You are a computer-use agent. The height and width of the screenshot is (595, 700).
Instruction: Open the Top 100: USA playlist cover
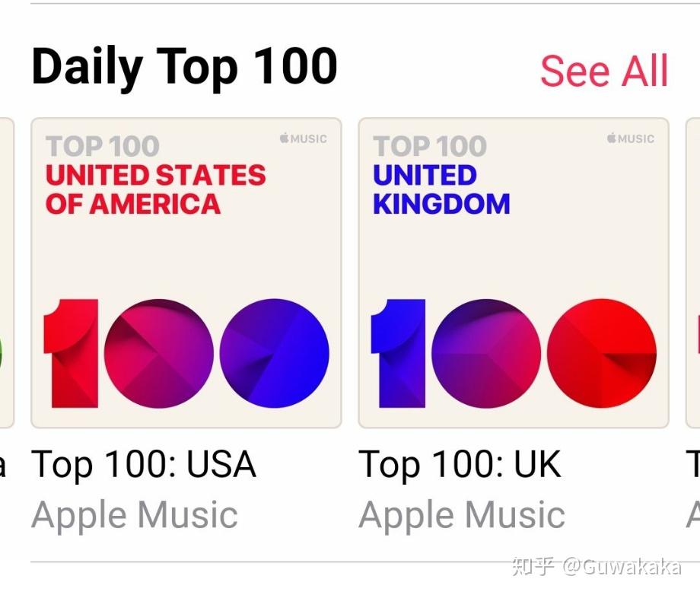click(x=186, y=272)
